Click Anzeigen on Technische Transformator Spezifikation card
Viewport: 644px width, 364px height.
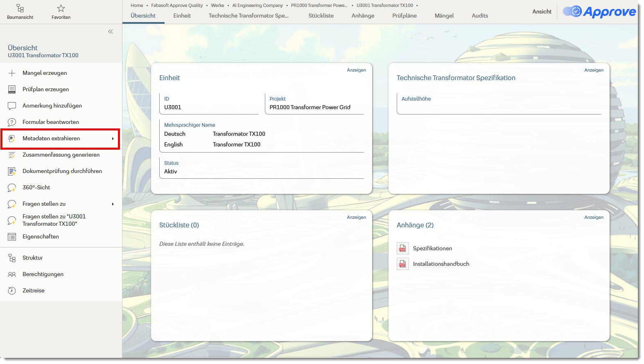[x=594, y=70]
